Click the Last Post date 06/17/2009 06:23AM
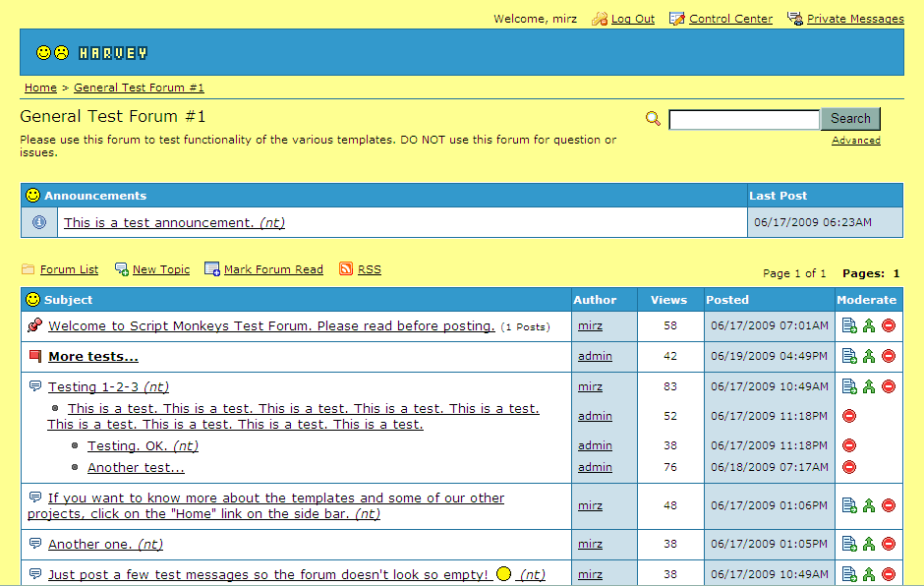 point(813,222)
